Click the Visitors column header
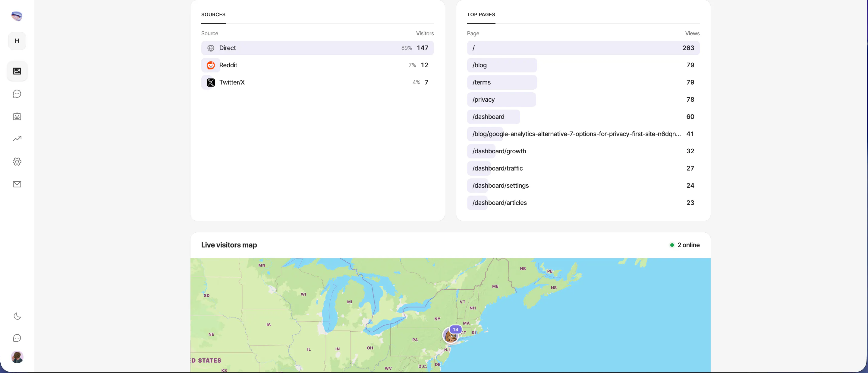The height and width of the screenshot is (373, 868). (x=425, y=33)
